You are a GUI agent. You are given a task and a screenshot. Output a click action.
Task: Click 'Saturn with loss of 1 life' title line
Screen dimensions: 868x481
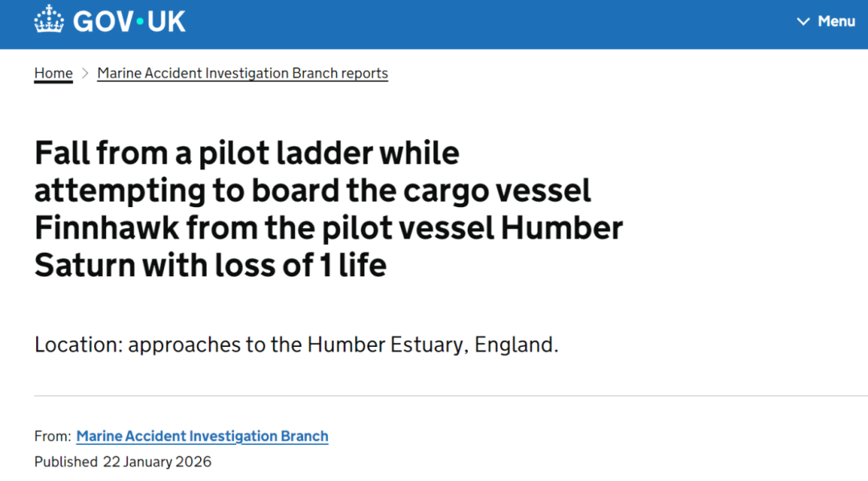(x=211, y=265)
